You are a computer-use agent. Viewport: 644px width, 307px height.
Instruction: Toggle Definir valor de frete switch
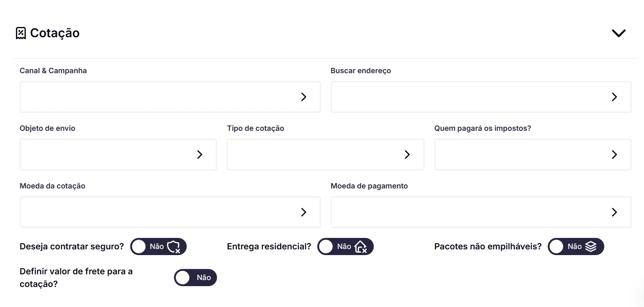click(195, 278)
